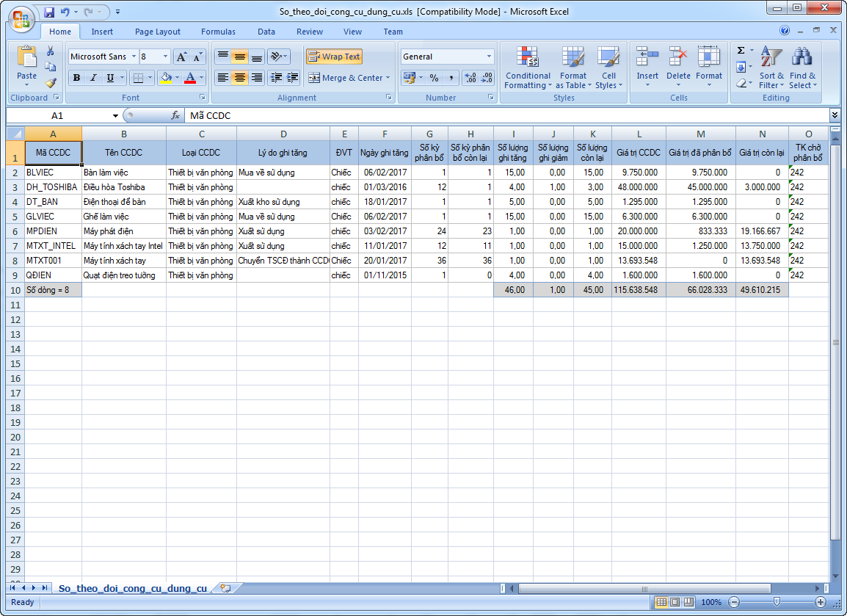Click the Insert Worksheet tab icon

tap(225, 588)
